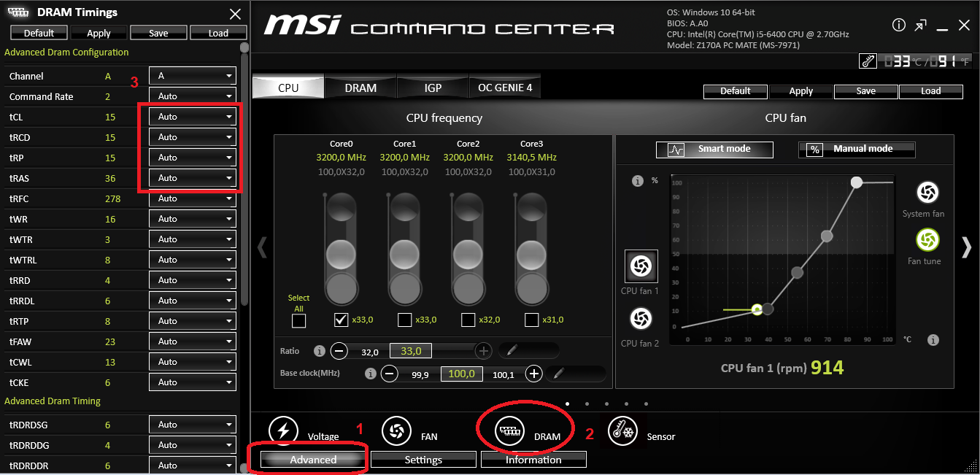The image size is (980, 475).
Task: Open the Advanced bottom tab
Action: click(x=313, y=460)
